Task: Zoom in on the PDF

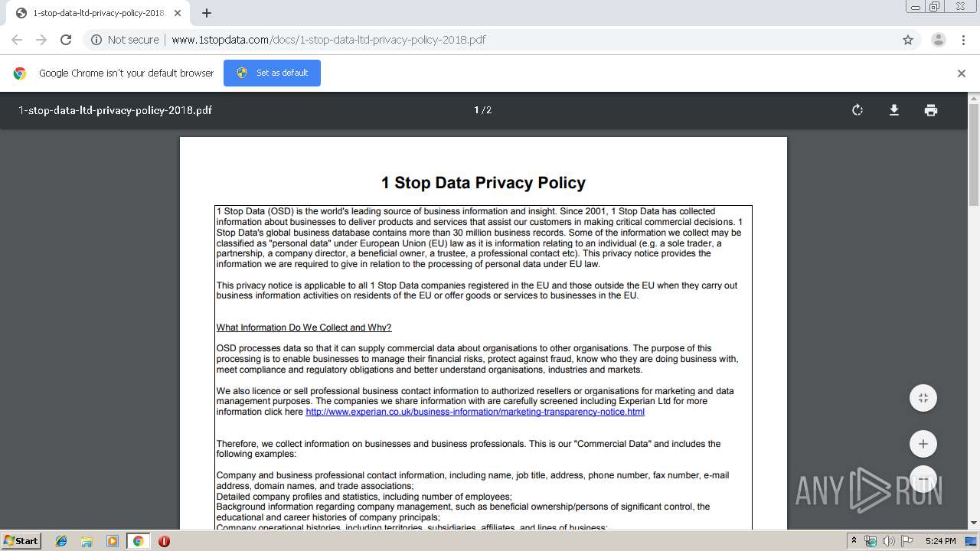Action: click(923, 444)
